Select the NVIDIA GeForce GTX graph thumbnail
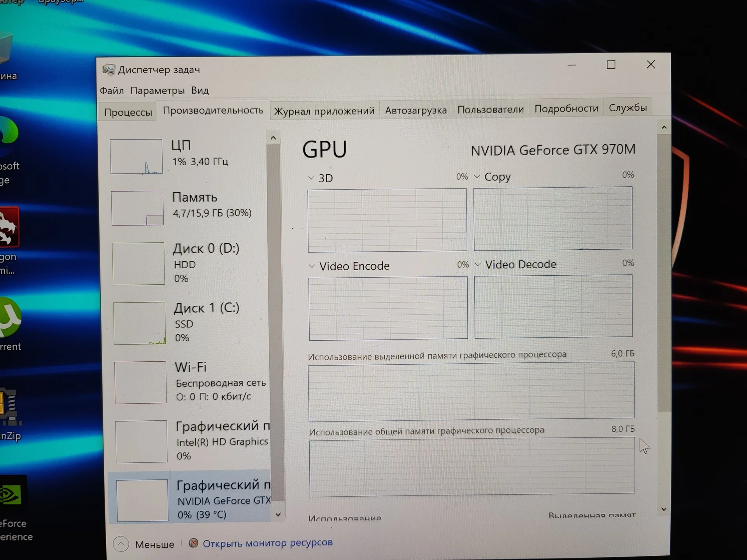This screenshot has height=560, width=747. coord(142,500)
